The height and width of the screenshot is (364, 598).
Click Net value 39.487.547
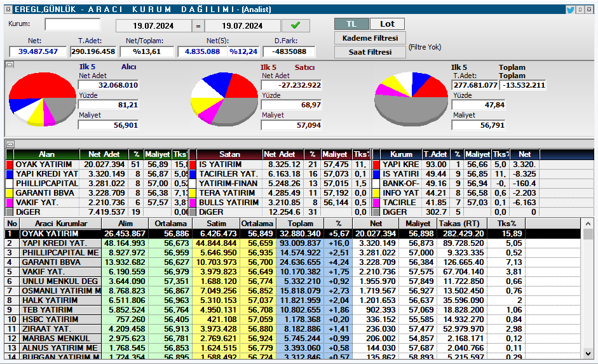[x=37, y=51]
